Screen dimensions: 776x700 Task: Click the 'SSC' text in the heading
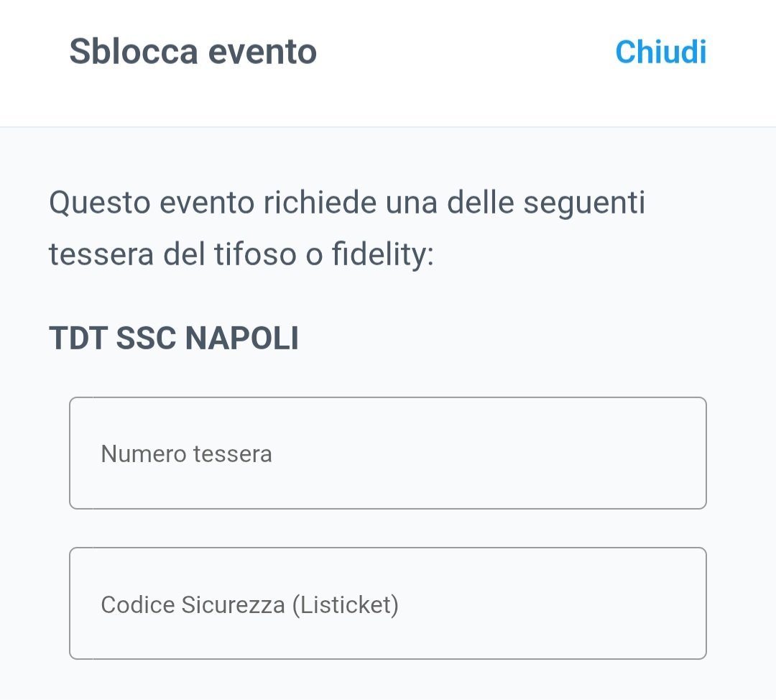[x=146, y=339]
